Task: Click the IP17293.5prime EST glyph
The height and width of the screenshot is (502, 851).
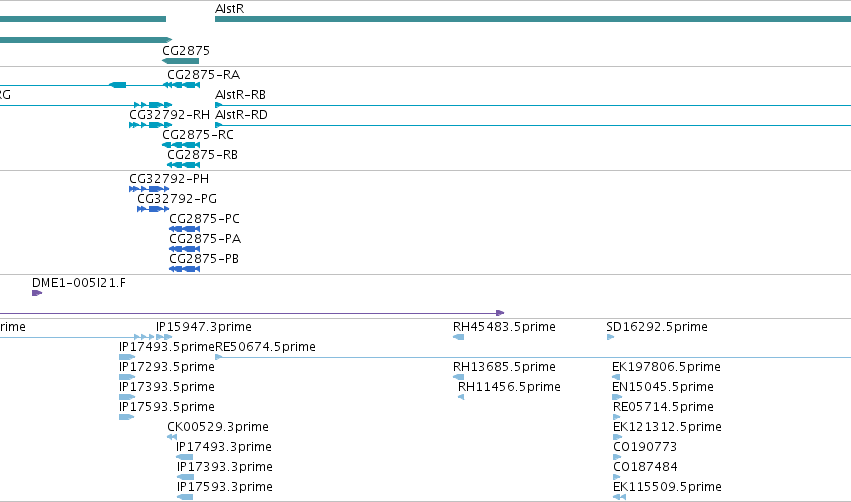Action: 126,377
